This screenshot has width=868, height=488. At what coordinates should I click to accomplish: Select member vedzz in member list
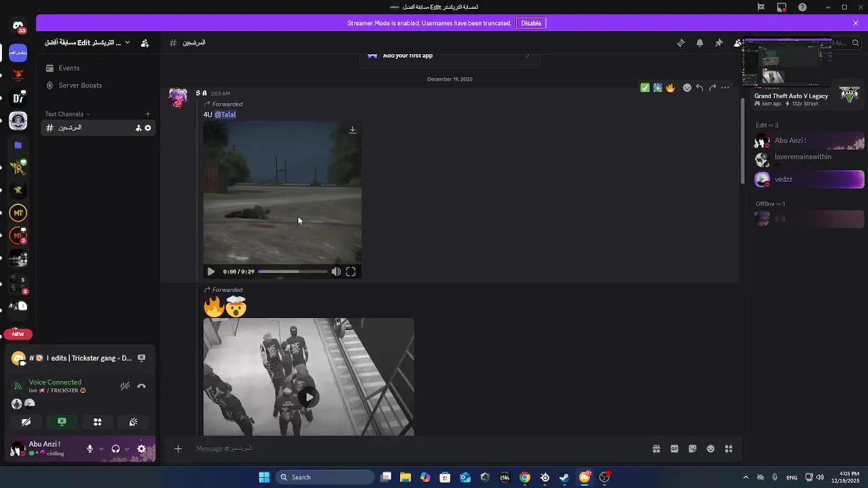click(808, 180)
